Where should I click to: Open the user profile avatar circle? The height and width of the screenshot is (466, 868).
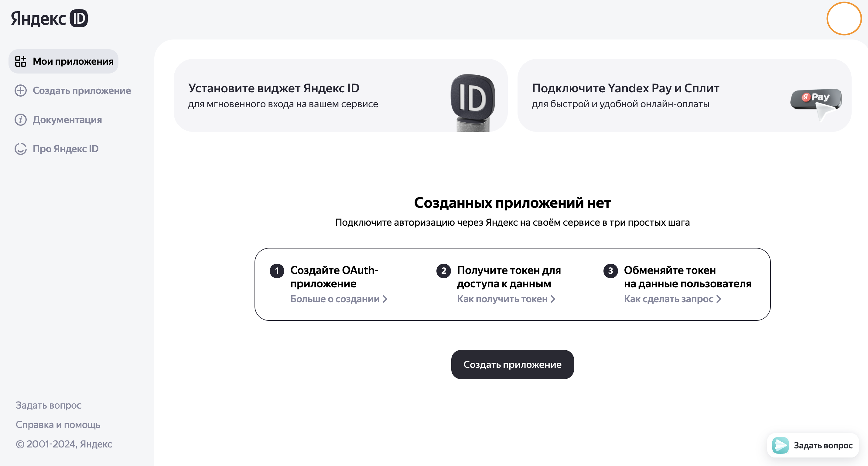[843, 19]
